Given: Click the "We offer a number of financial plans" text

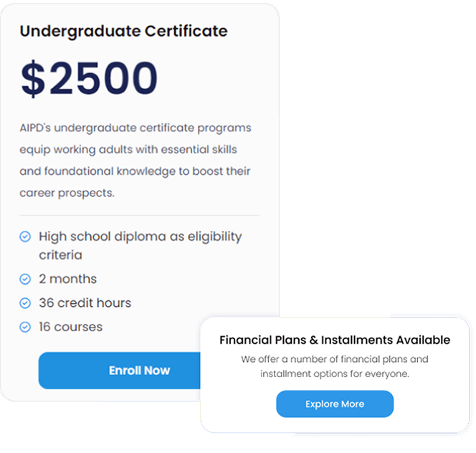Looking at the screenshot, I should 335,359.
